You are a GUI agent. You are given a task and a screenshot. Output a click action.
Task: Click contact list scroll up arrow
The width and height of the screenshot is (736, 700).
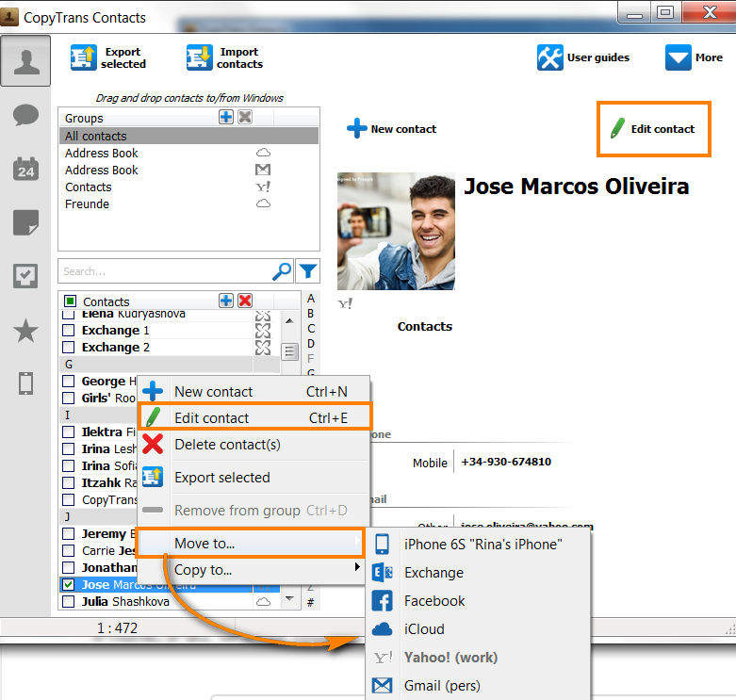tap(290, 321)
